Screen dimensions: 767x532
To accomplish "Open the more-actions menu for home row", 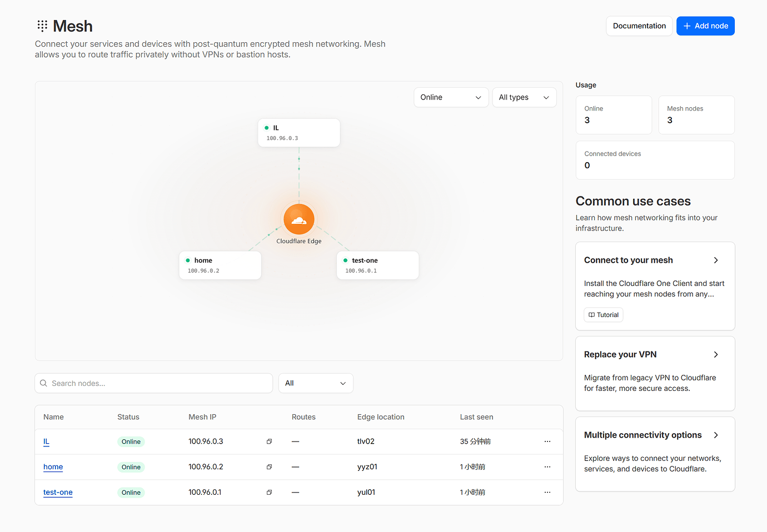I will pyautogui.click(x=547, y=467).
